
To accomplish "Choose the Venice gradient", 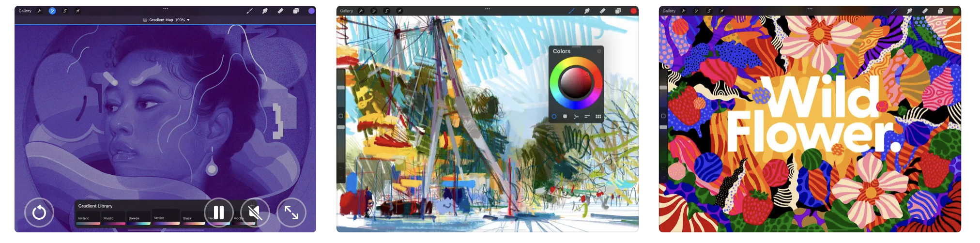I will [x=166, y=218].
